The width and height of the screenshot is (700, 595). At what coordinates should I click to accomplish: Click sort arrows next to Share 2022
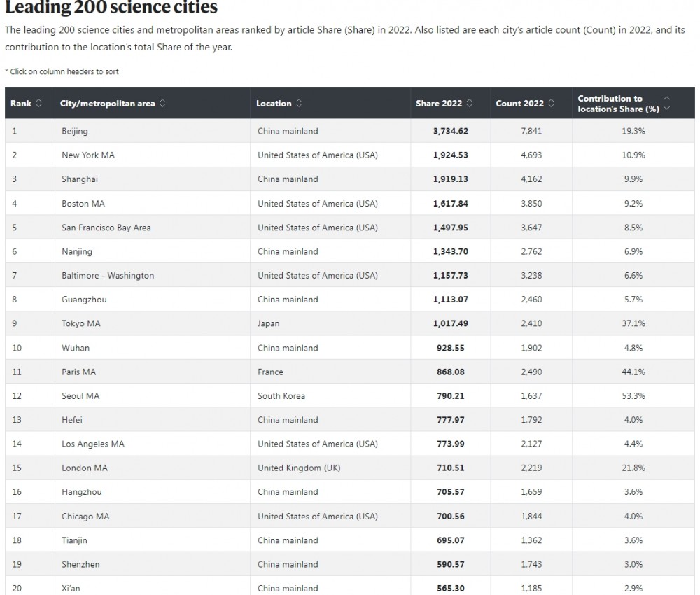tap(470, 104)
